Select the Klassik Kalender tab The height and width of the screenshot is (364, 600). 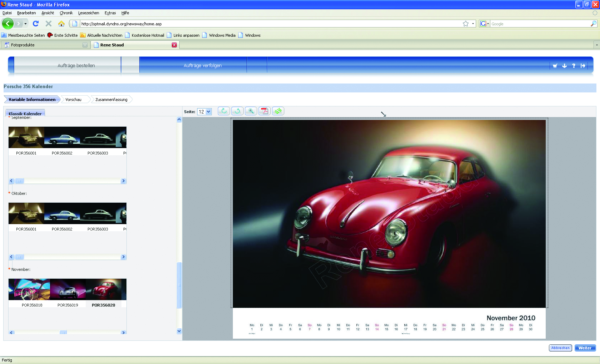tap(25, 113)
